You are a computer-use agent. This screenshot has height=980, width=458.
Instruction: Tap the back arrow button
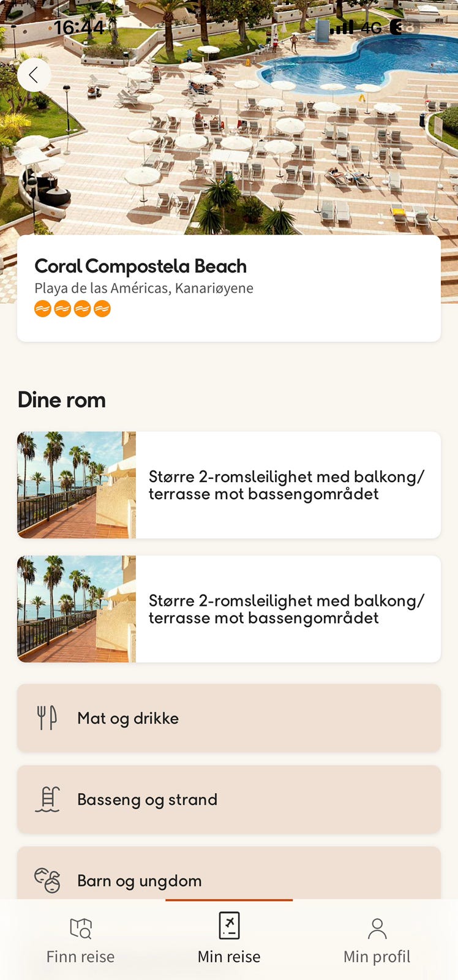click(x=34, y=75)
